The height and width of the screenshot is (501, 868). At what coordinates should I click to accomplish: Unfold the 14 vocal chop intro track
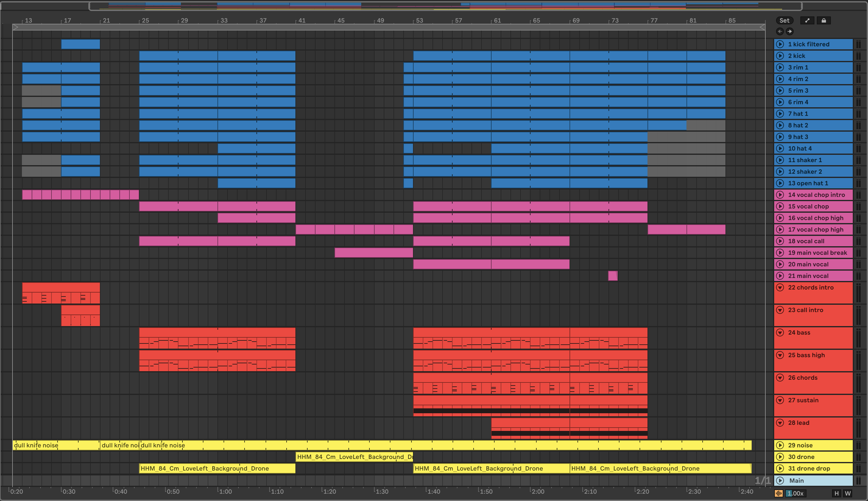click(x=780, y=195)
